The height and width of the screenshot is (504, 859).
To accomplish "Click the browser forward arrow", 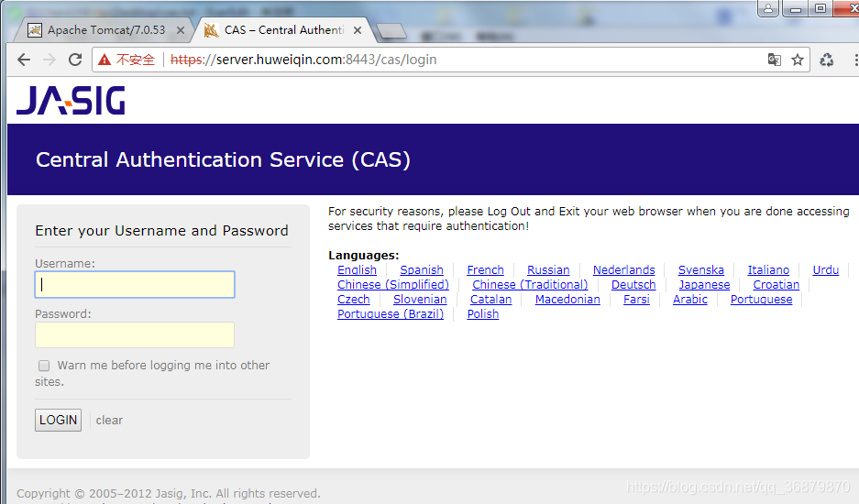I will (x=50, y=60).
